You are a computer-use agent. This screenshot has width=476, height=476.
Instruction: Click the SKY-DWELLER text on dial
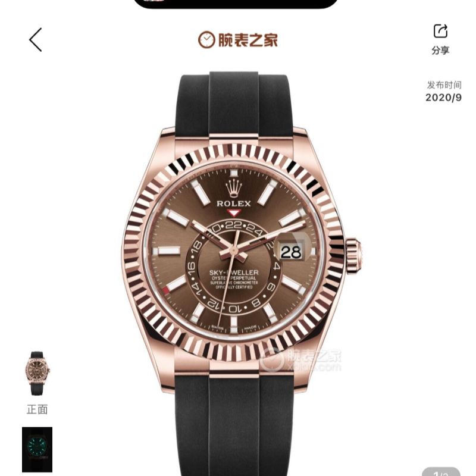pyautogui.click(x=234, y=273)
